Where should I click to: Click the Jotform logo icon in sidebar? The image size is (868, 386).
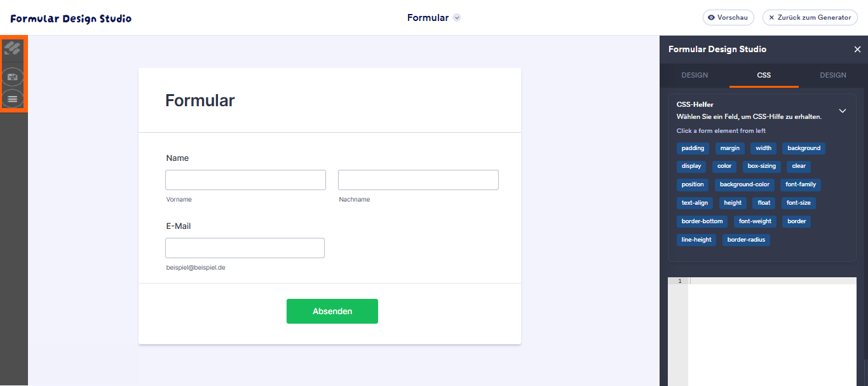[x=12, y=48]
